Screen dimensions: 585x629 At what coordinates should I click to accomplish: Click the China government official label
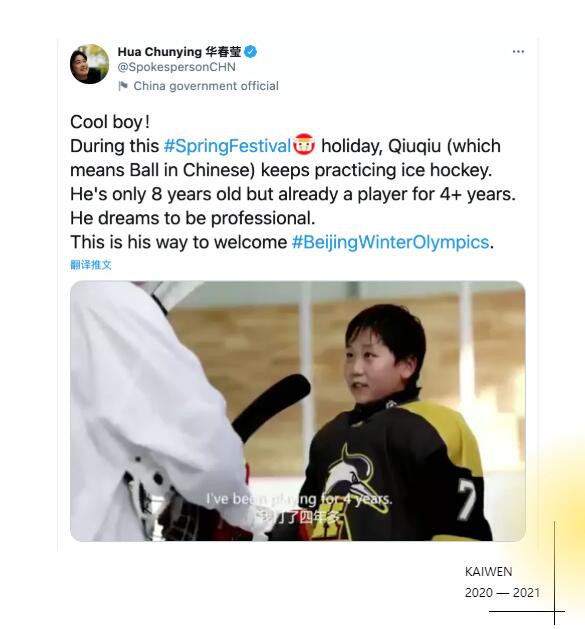point(206,86)
